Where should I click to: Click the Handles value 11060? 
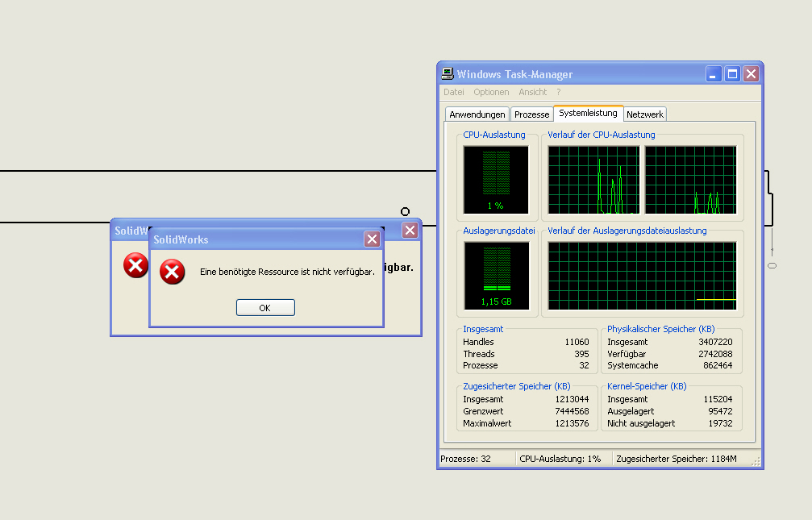577,342
